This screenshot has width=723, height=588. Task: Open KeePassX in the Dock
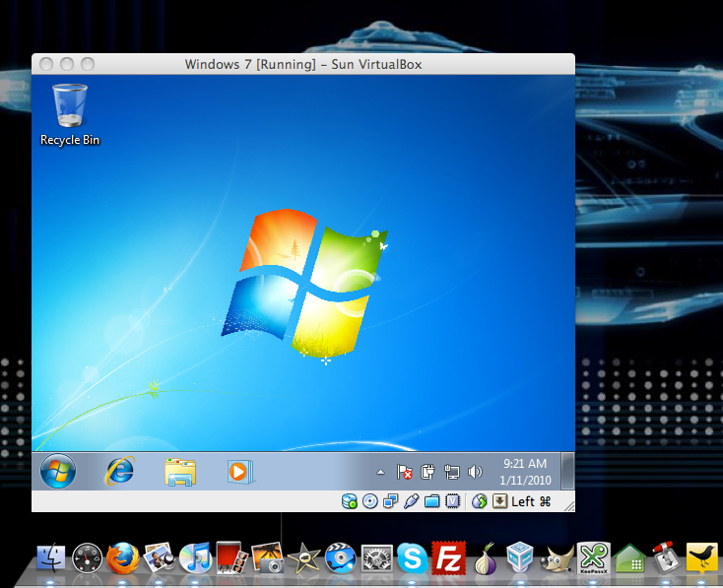pos(593,558)
